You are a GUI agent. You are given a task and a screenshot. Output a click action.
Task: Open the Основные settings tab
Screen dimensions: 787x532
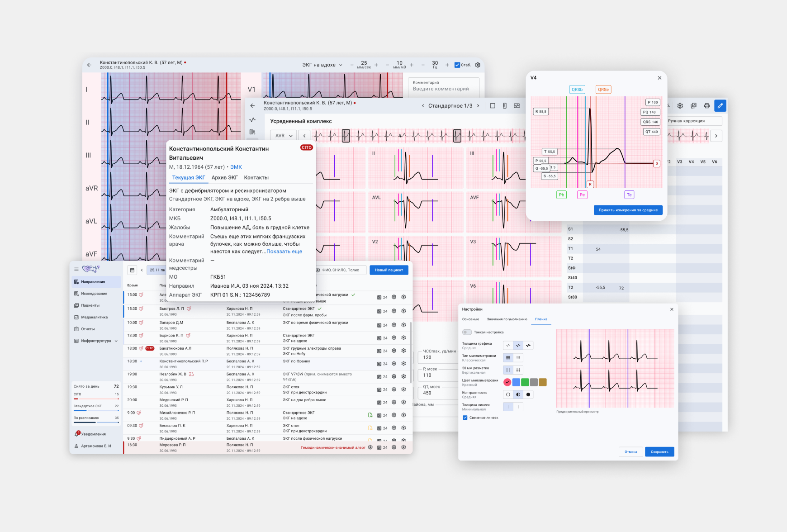(x=470, y=319)
